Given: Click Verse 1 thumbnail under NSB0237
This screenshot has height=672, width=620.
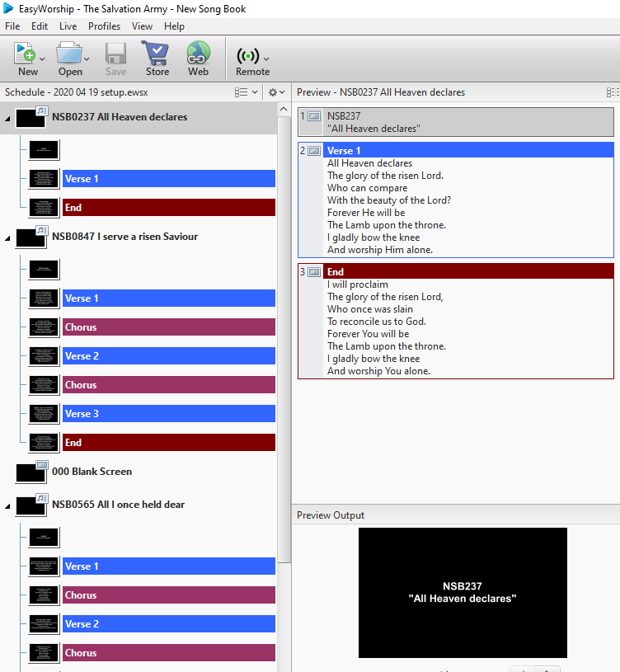Looking at the screenshot, I should (x=44, y=179).
